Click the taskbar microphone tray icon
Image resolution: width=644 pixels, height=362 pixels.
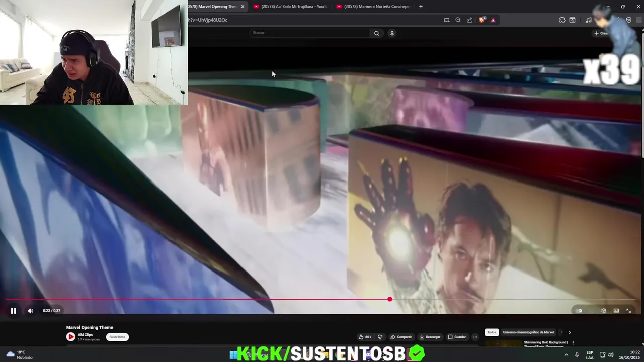(x=577, y=355)
